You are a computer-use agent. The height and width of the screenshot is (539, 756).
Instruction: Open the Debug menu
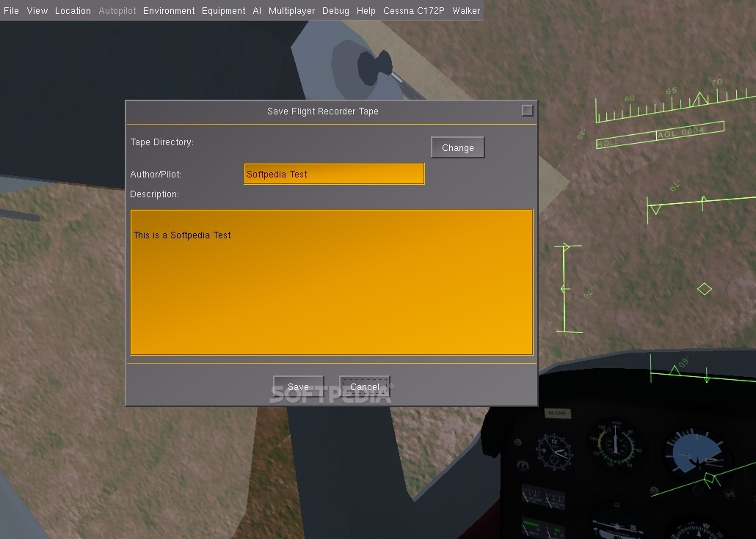pos(335,10)
